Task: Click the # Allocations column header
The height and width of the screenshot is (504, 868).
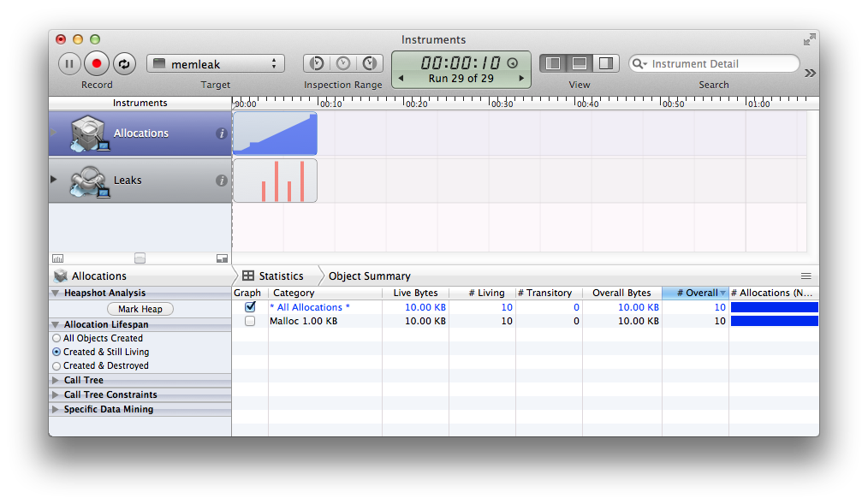Action: click(774, 293)
